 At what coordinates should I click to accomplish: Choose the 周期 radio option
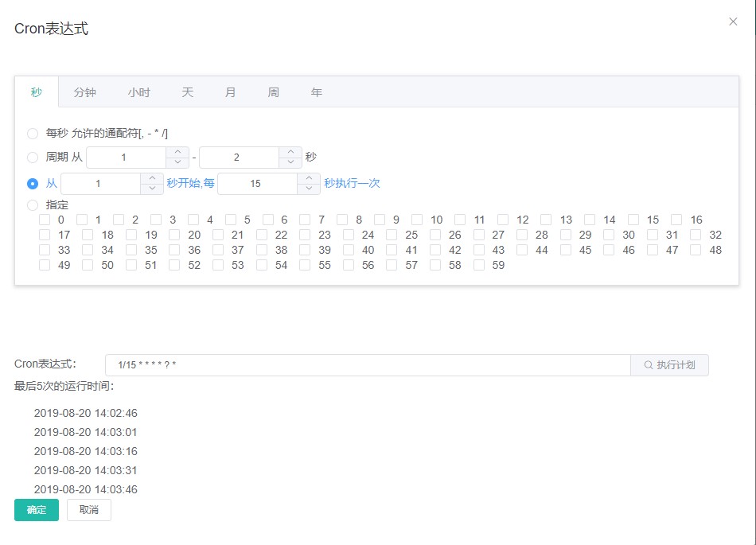click(x=32, y=157)
